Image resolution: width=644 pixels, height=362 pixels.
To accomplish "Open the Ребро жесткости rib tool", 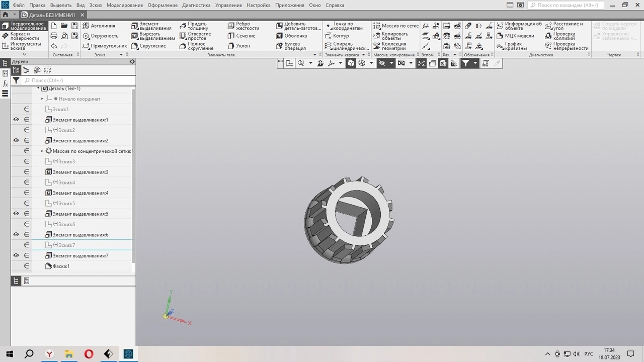I will tap(244, 26).
